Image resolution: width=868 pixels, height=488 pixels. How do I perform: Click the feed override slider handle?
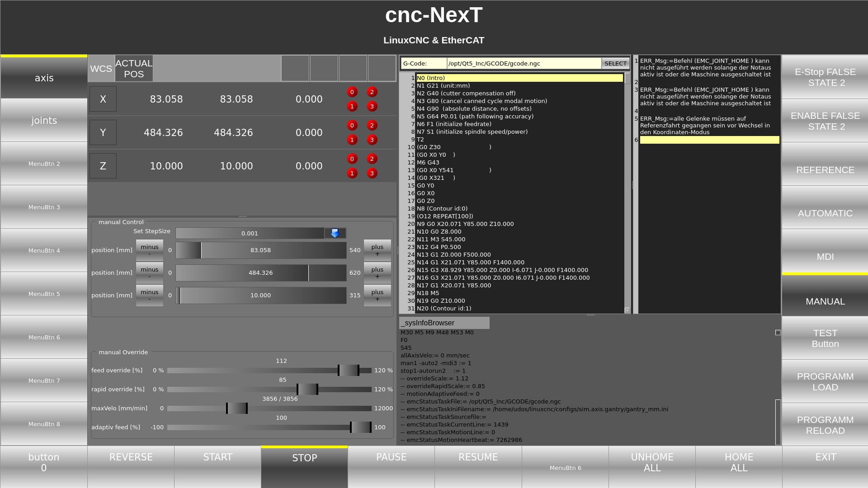(349, 371)
